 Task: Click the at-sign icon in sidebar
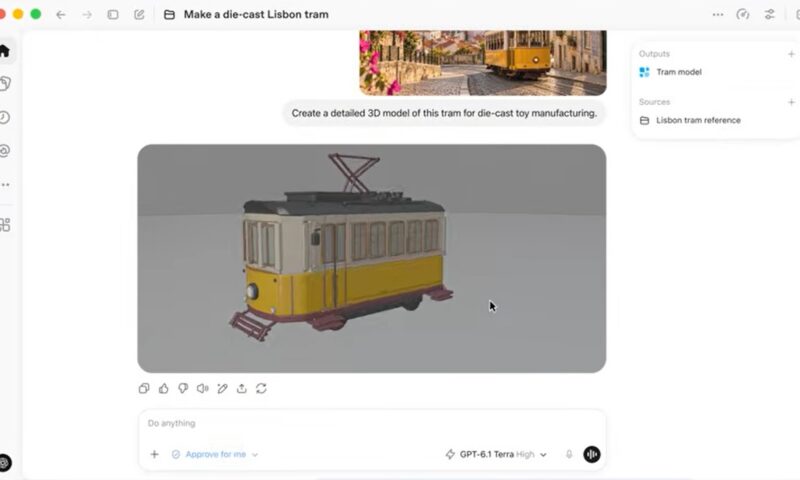(4, 150)
